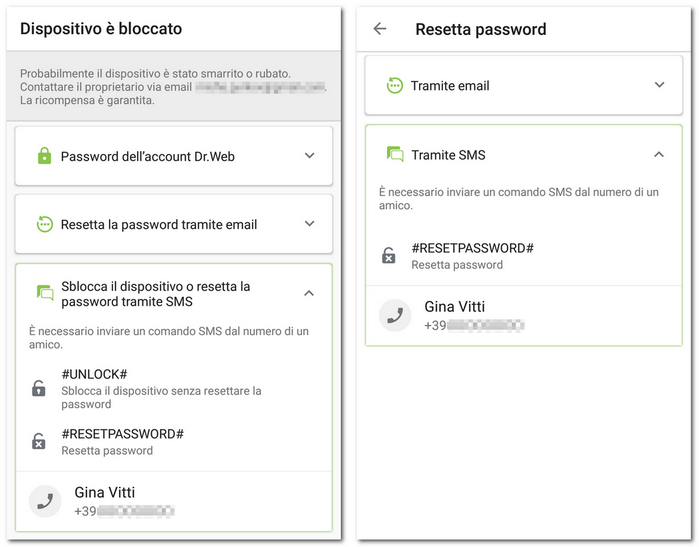Collapse the Sblocca il dispositivo SMS section
This screenshot has width=699, height=547.
(x=309, y=293)
